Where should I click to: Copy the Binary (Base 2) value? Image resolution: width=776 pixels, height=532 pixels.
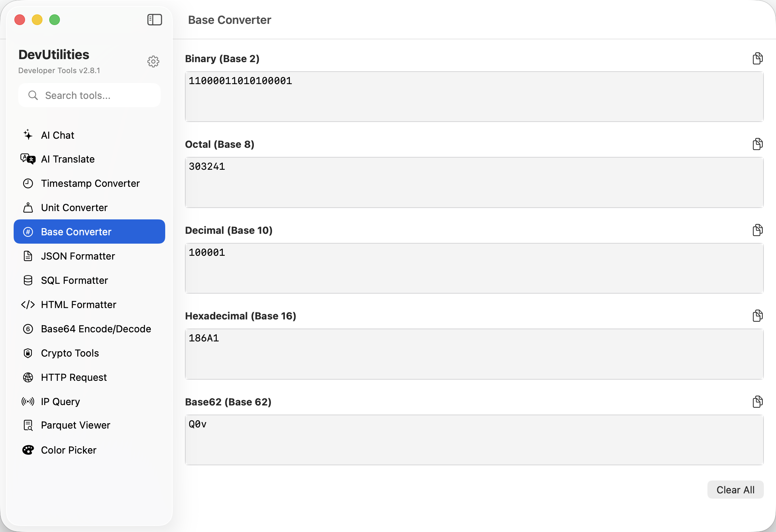tap(757, 58)
